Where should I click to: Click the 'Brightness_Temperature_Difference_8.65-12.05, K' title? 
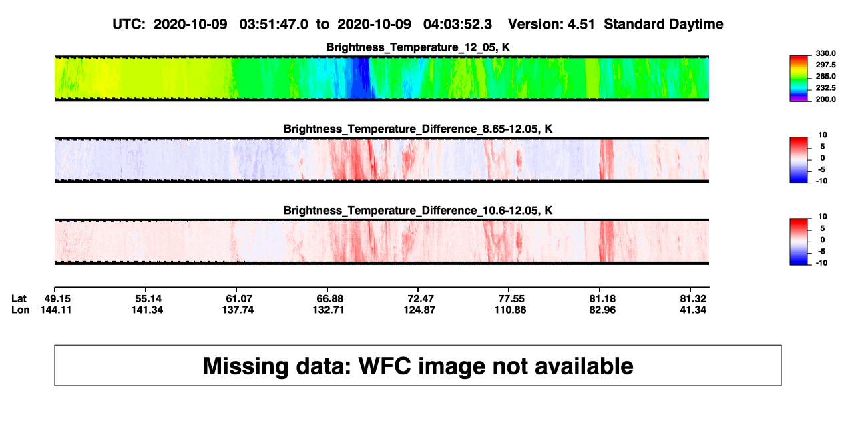coord(418,129)
